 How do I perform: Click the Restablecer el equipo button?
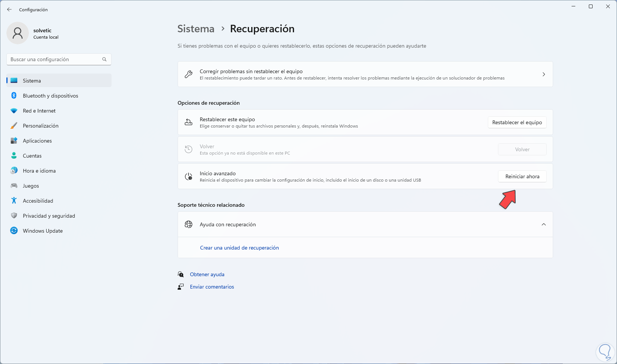click(x=517, y=122)
